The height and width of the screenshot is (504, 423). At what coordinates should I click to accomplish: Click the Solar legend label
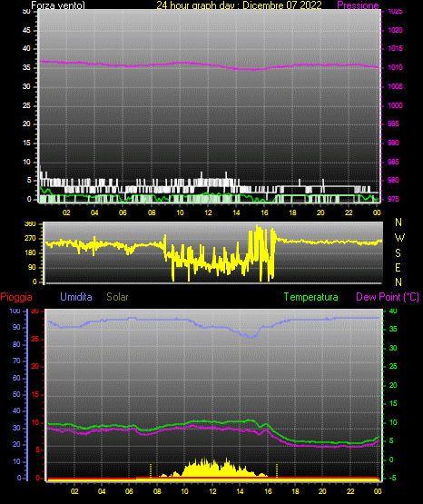pos(117,297)
